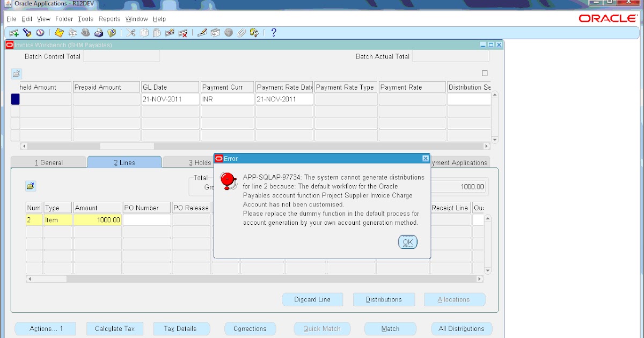Viewport: 644px width, 338px height.
Task: Open the Help menu
Action: [159, 19]
